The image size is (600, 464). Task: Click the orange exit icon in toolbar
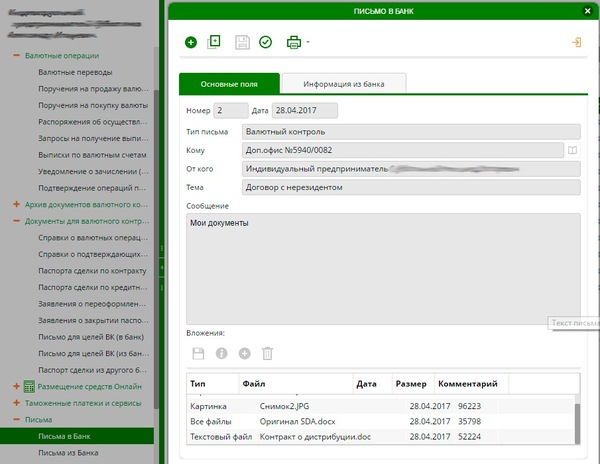[575, 42]
